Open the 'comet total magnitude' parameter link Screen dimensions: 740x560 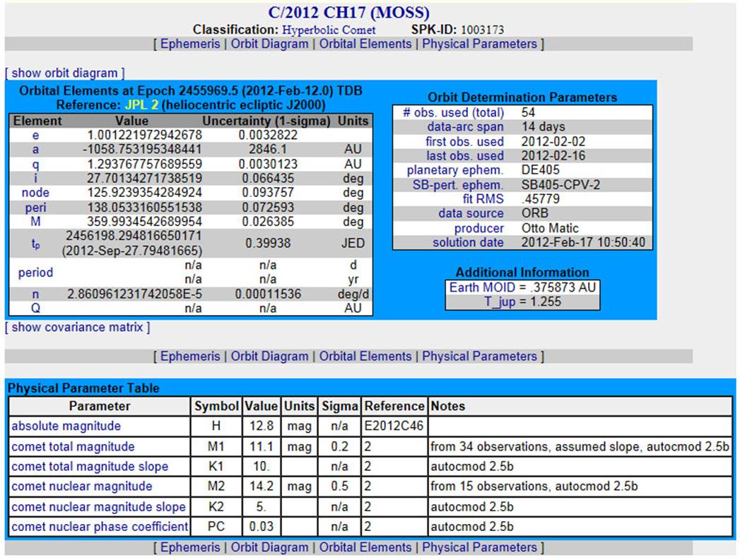(x=73, y=447)
